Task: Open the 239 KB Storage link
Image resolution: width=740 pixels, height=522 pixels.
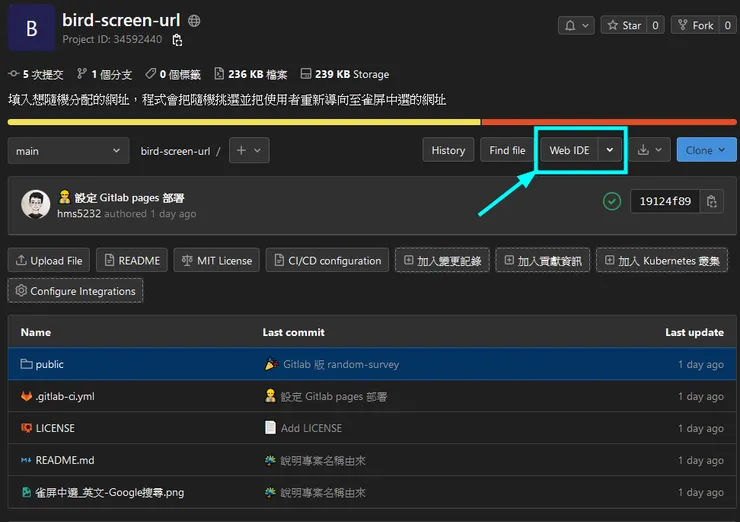Action: pyautogui.click(x=345, y=74)
